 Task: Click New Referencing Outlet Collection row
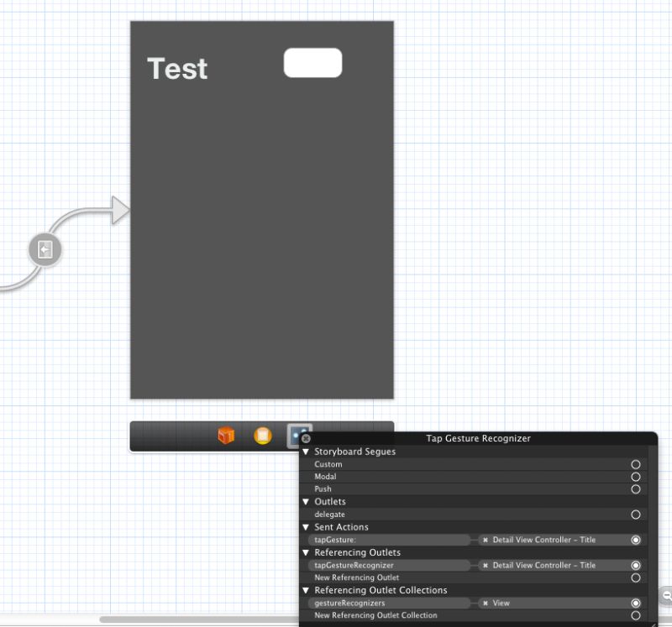click(375, 615)
